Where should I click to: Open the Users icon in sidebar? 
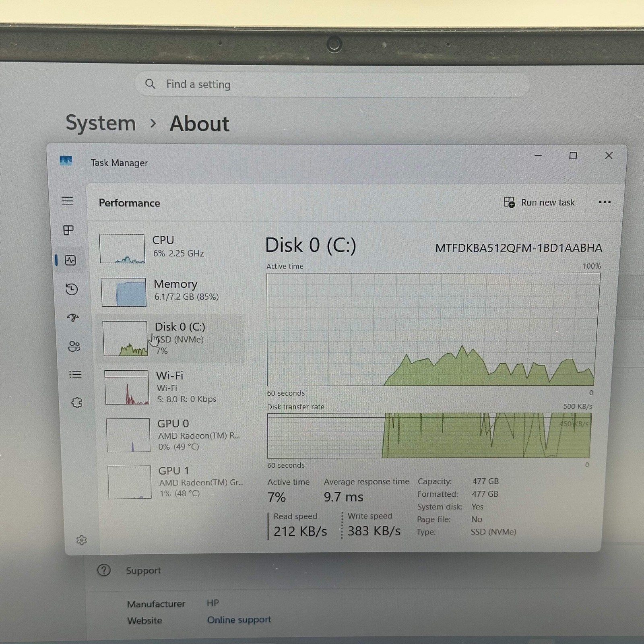(74, 346)
